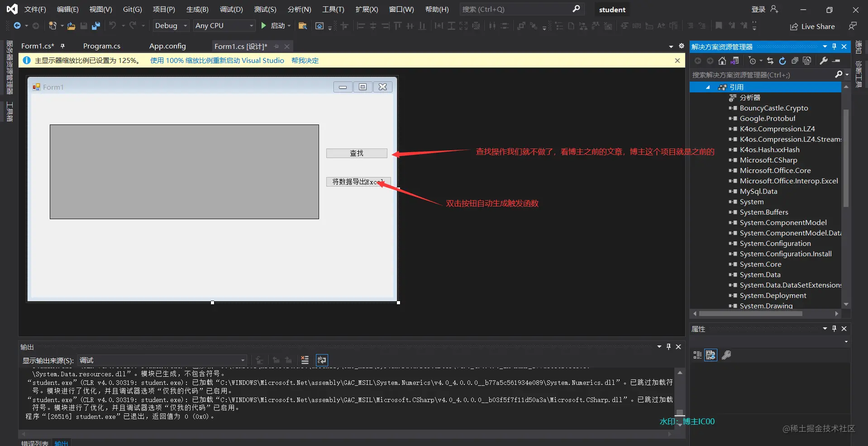Image resolution: width=868 pixels, height=446 pixels.
Task: Click the new project icon
Action: [x=52, y=26]
